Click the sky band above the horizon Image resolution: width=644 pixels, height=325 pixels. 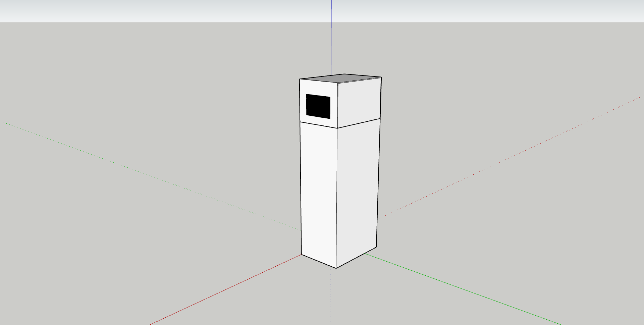(x=168, y=11)
